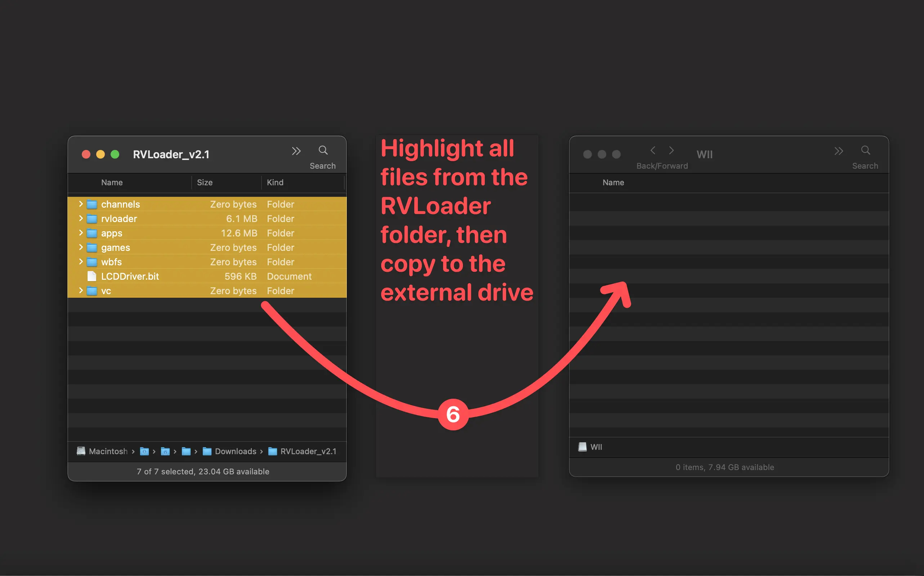Sort by the Kind column header

275,182
